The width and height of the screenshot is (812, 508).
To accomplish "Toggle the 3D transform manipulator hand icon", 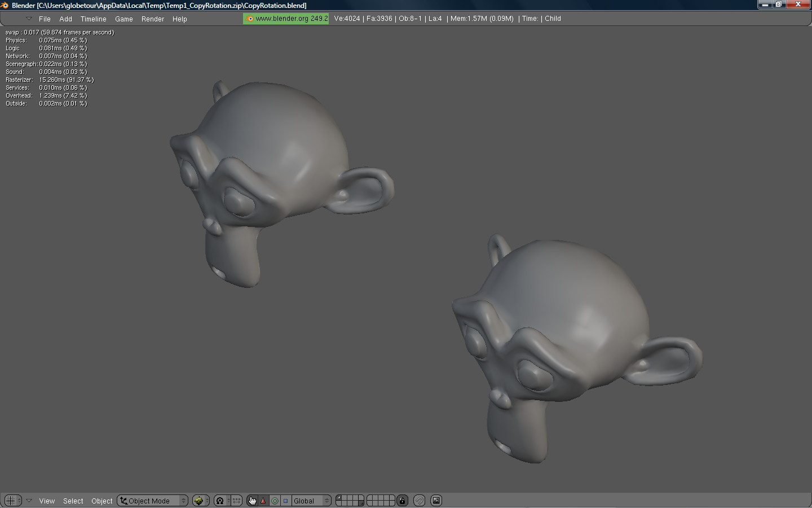I will pos(252,501).
